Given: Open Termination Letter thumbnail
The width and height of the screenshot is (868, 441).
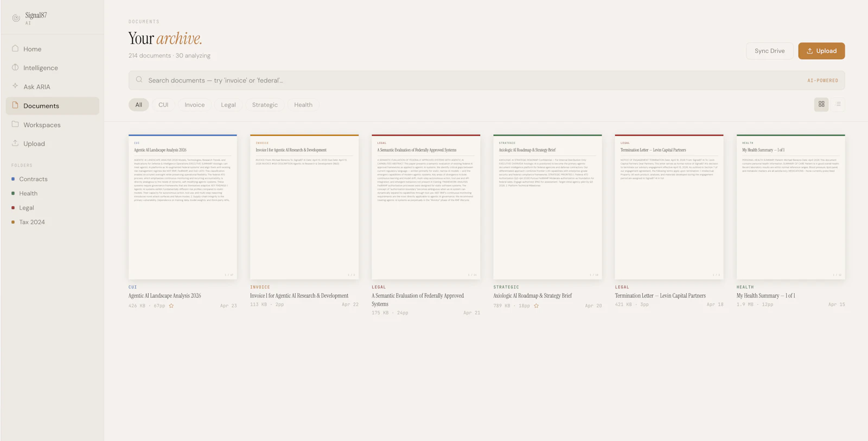Looking at the screenshot, I should click(x=669, y=207).
